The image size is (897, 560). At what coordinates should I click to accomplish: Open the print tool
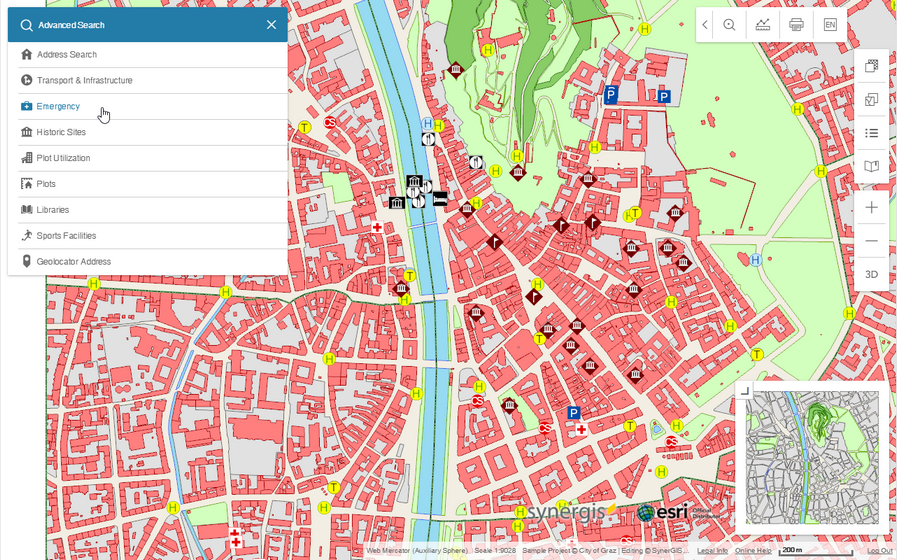[x=796, y=25]
